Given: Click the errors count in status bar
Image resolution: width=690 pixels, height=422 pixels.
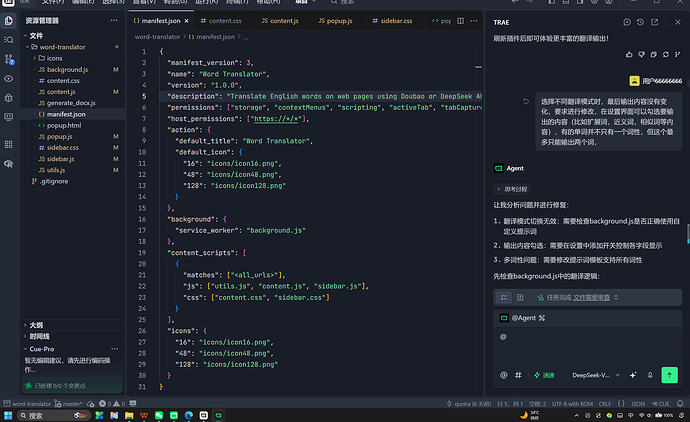Looking at the screenshot, I should (x=105, y=404).
